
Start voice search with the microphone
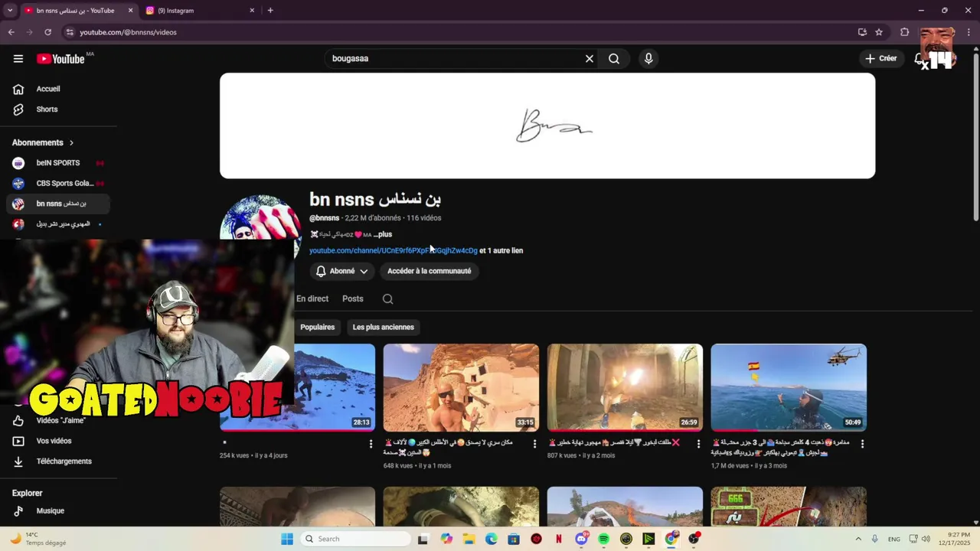(648, 59)
